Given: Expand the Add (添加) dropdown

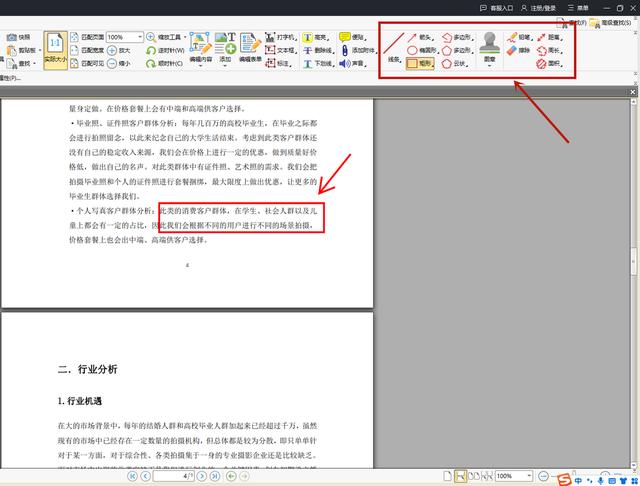Looking at the screenshot, I should pos(225,65).
